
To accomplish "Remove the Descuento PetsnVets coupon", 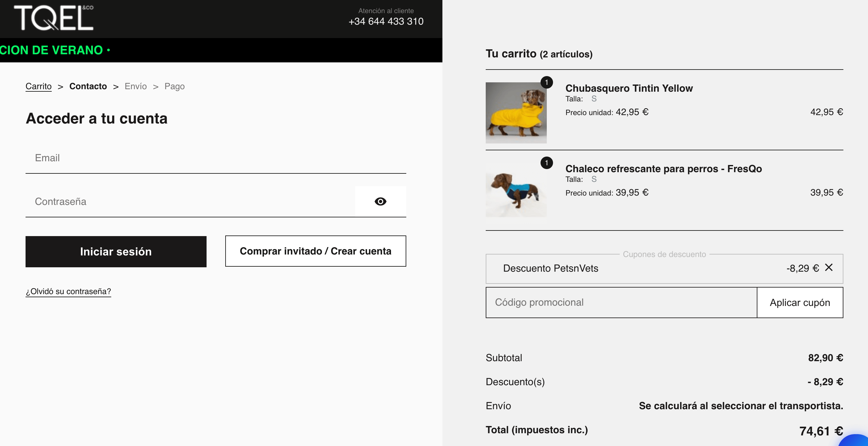I will click(828, 268).
